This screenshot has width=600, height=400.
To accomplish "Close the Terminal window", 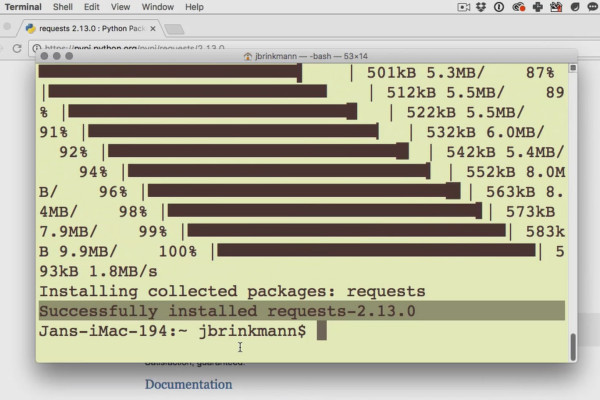I will coord(44,56).
